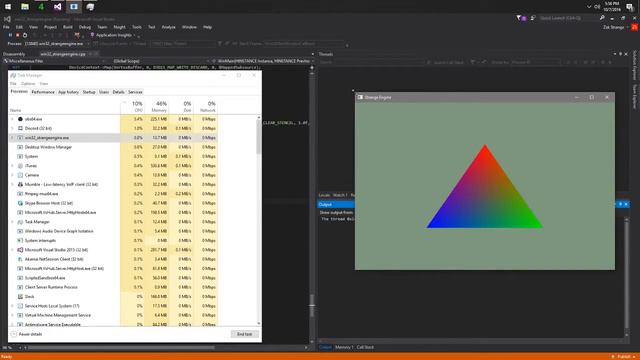Select the iTunes process icon

(x=20, y=166)
